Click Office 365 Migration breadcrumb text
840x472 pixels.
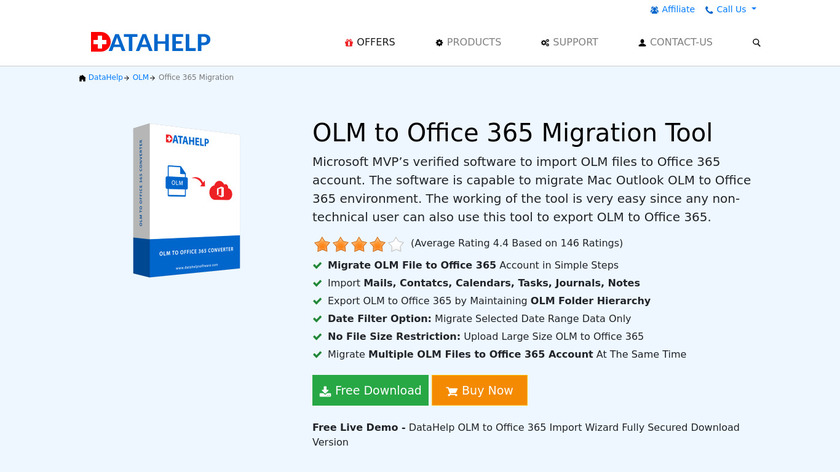tap(196, 77)
